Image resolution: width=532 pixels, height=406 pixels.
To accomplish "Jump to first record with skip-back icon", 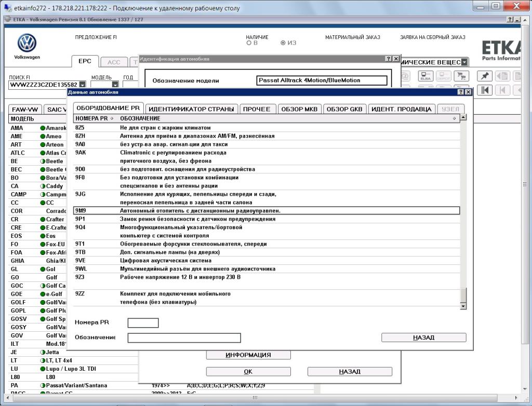I will pos(485,90).
